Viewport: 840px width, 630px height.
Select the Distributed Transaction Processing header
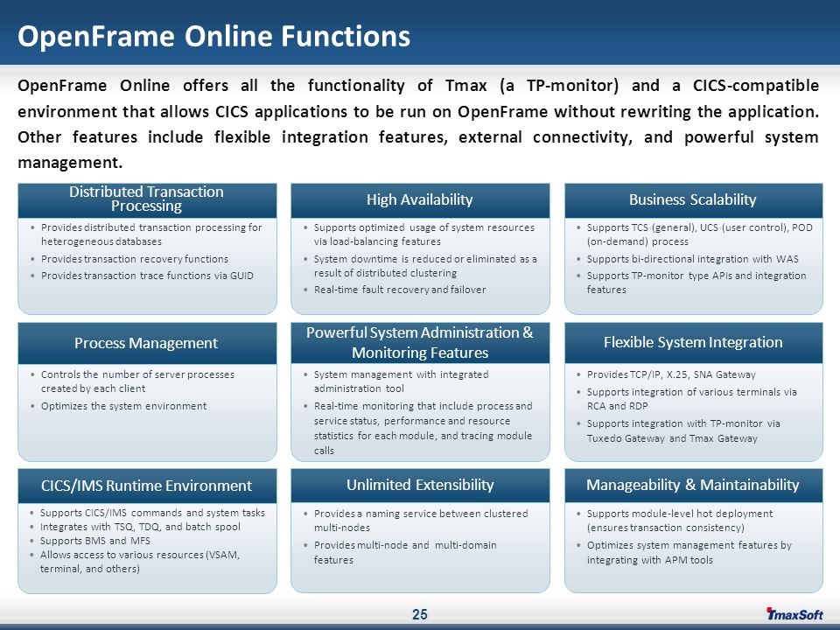click(x=147, y=199)
